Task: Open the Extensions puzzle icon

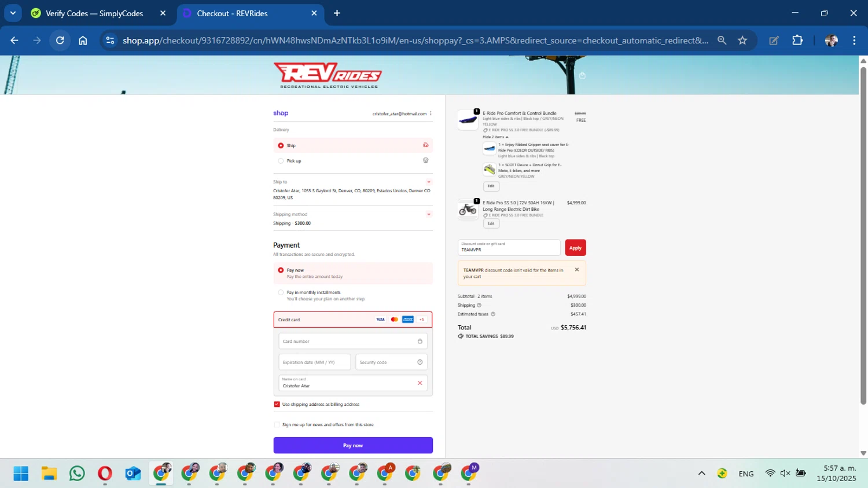Action: click(x=797, y=41)
